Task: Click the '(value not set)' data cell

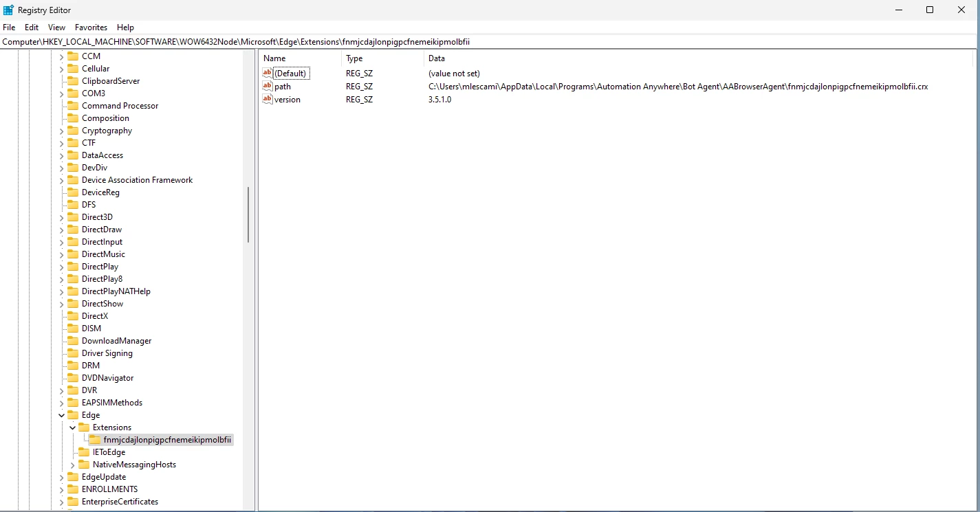Action: click(454, 74)
